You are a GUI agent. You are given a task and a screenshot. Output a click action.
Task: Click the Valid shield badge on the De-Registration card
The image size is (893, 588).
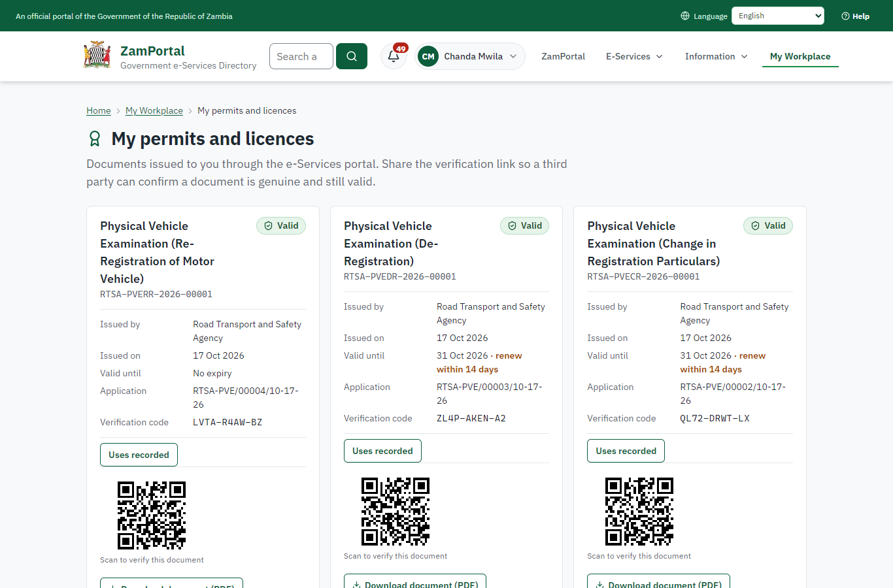[x=525, y=225]
